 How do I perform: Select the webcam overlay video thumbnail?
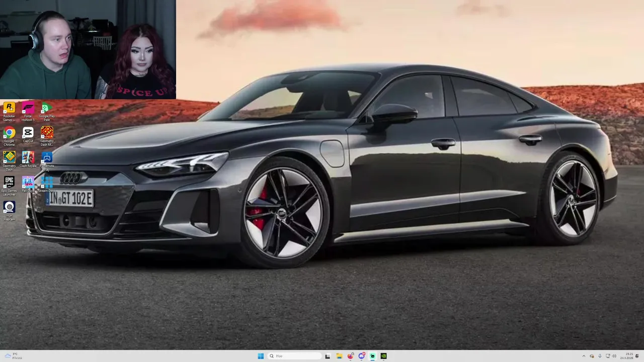(x=88, y=49)
